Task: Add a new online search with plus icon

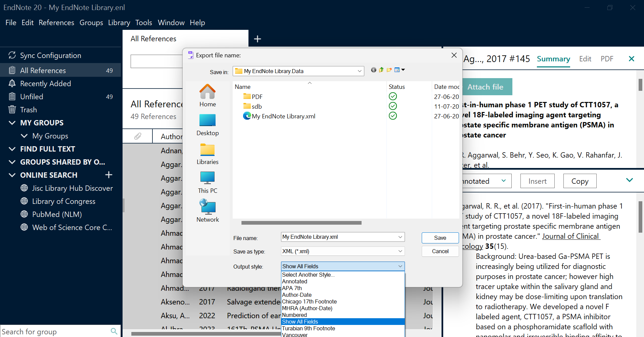Action: coord(108,175)
